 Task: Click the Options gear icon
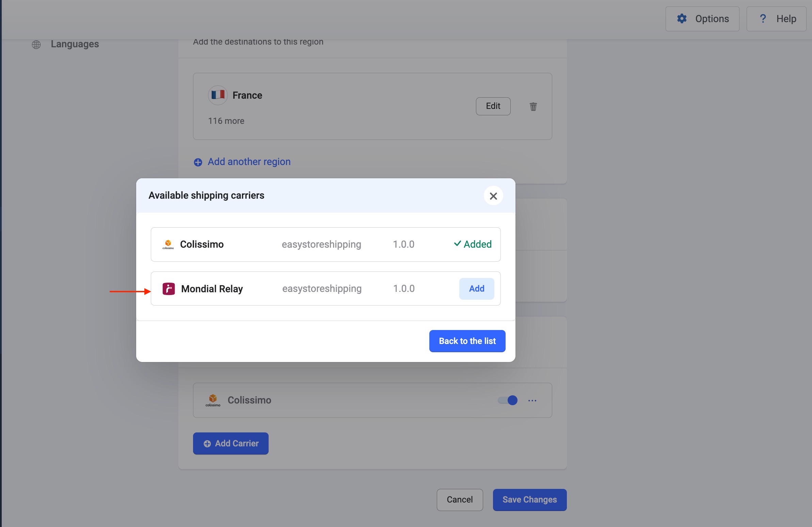(x=681, y=18)
